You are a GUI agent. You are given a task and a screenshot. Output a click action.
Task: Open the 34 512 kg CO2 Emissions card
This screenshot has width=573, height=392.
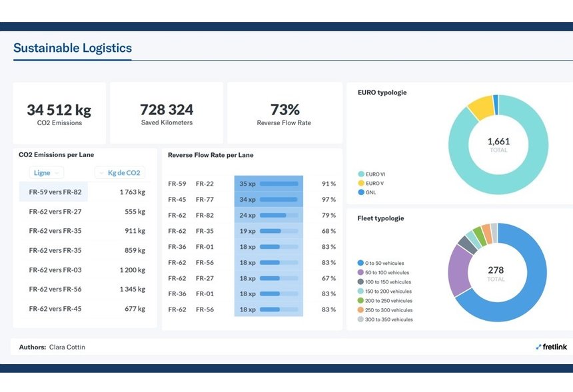point(59,113)
